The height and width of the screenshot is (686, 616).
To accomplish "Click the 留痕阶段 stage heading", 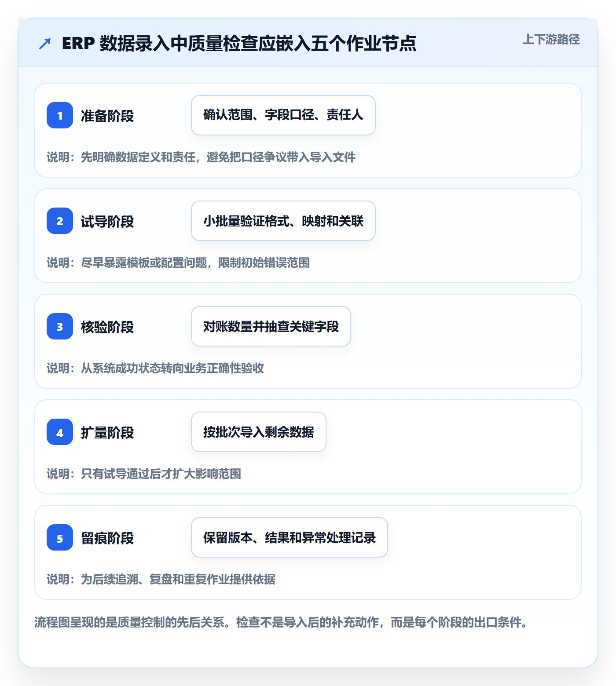I will 107,538.
